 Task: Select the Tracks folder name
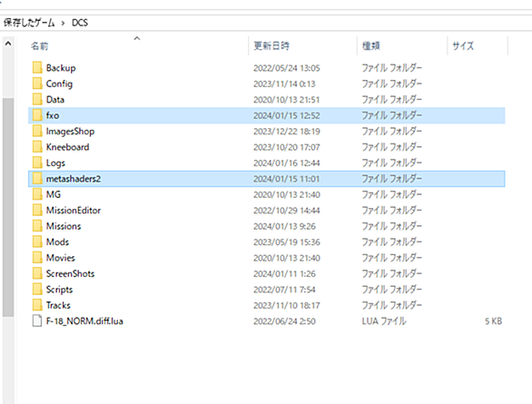(x=58, y=305)
